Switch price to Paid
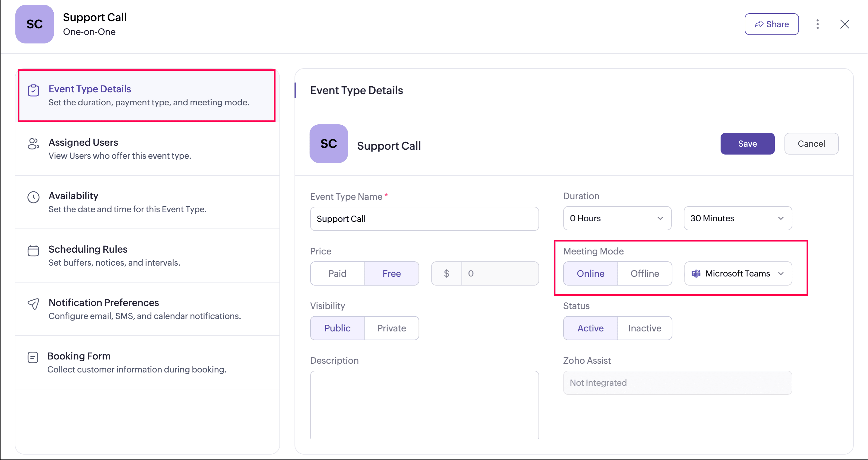The height and width of the screenshot is (460, 868). pos(337,273)
